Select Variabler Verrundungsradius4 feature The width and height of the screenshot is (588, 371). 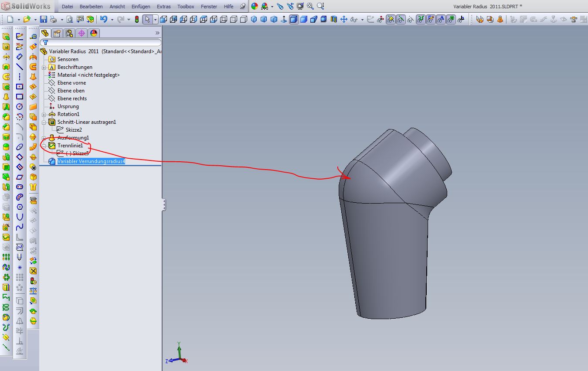point(91,161)
